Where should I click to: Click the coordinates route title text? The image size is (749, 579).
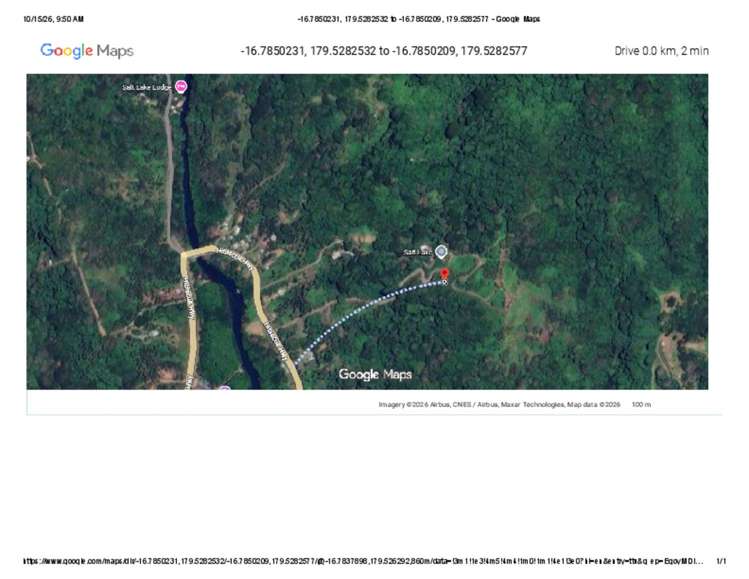[384, 51]
